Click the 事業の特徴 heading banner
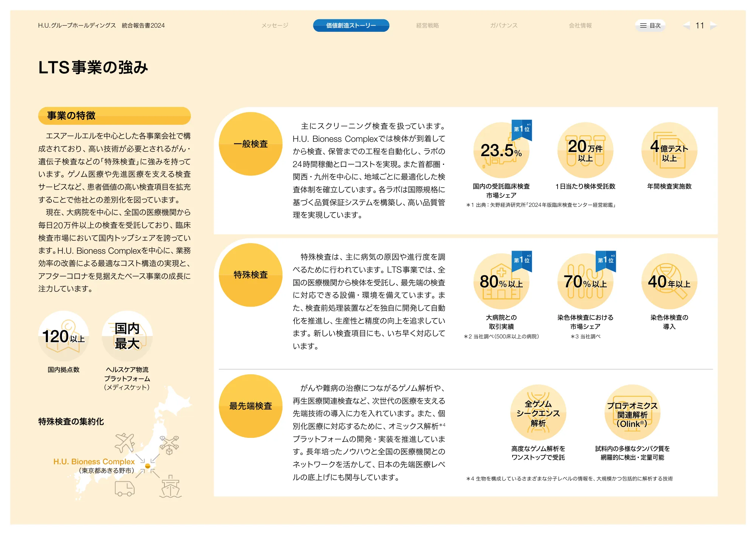This screenshot has height=535, width=756. click(x=115, y=116)
